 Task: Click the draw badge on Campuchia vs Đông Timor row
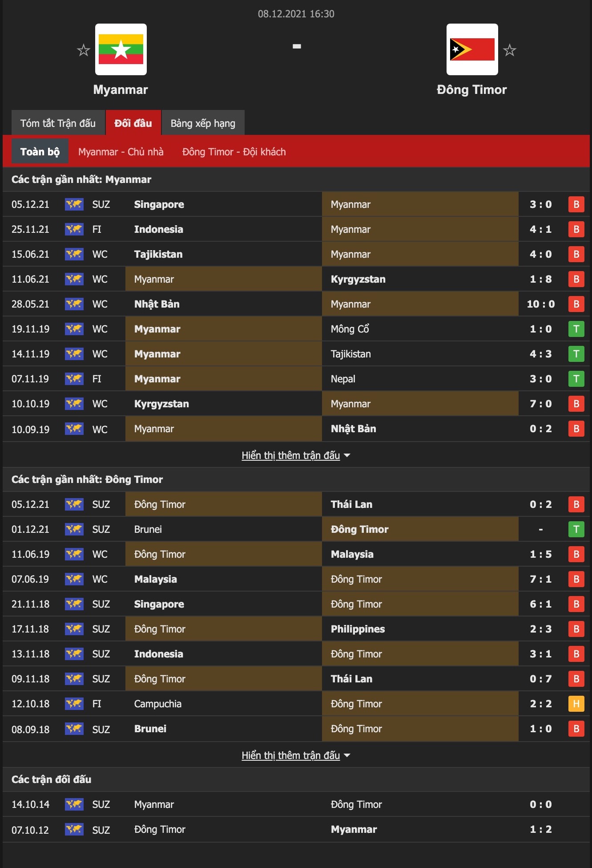pyautogui.click(x=576, y=704)
